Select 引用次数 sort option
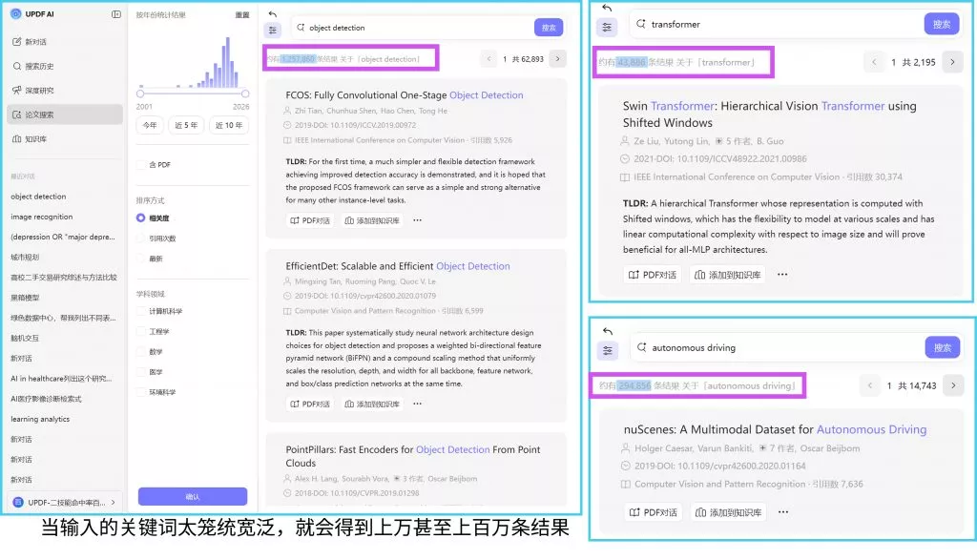This screenshot has width=977, height=560. (x=141, y=239)
